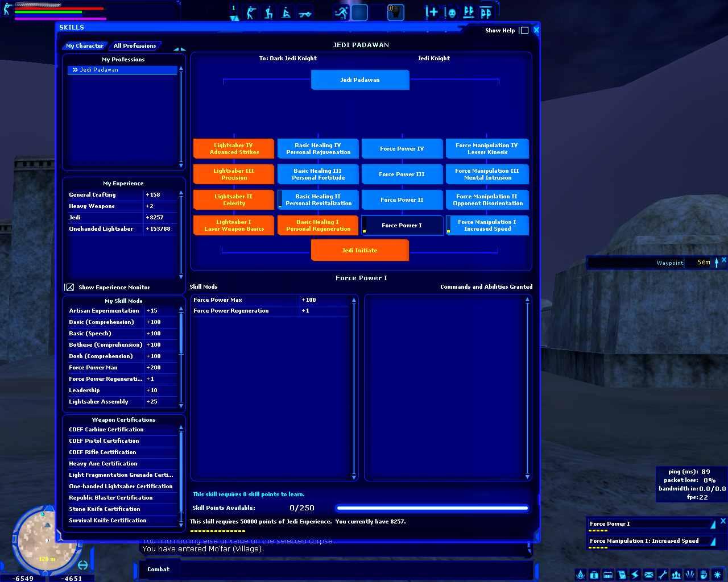Select the kneeling posture icon
Image resolution: width=728 pixels, height=582 pixels.
[x=268, y=13]
